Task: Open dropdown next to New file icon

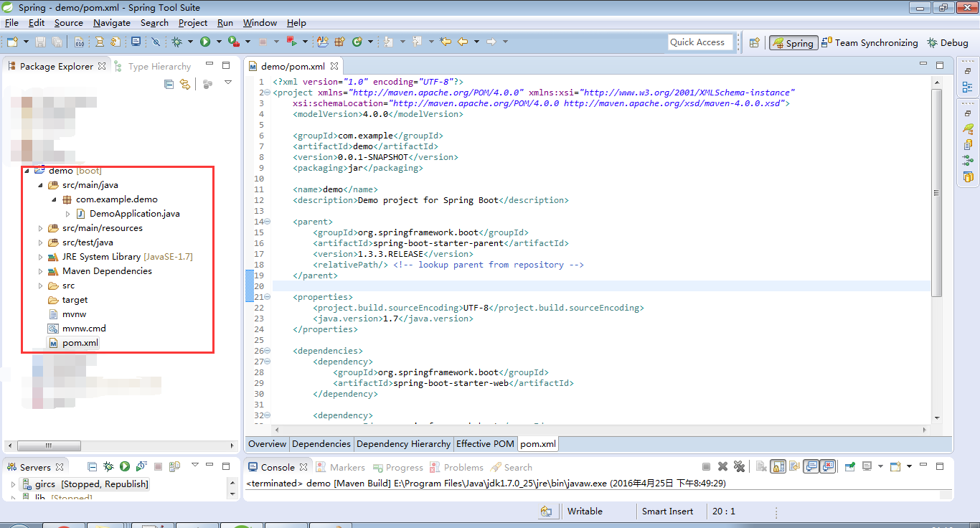Action: [26, 42]
